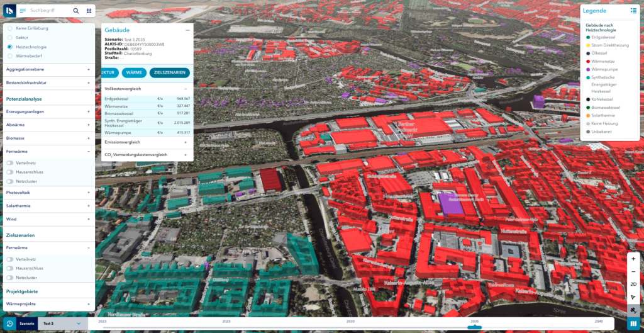Open the apps grid menu icon
This screenshot has width=644, height=333.
(x=89, y=11)
